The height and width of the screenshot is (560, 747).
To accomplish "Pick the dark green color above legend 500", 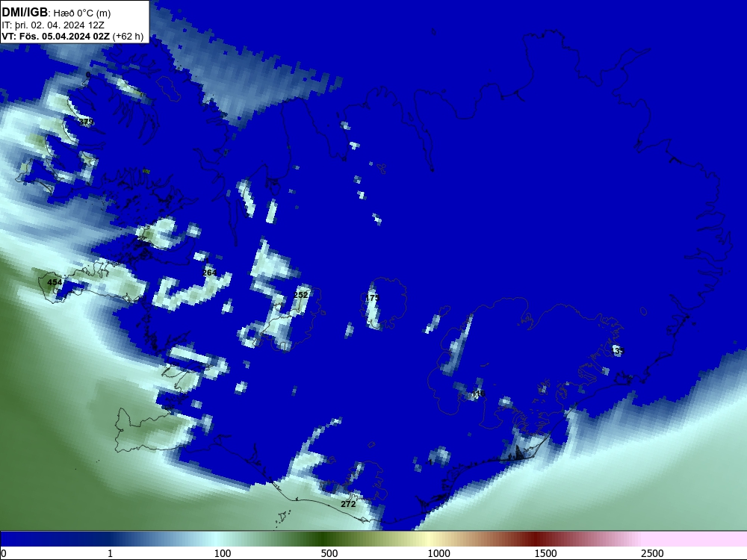I will (x=324, y=539).
